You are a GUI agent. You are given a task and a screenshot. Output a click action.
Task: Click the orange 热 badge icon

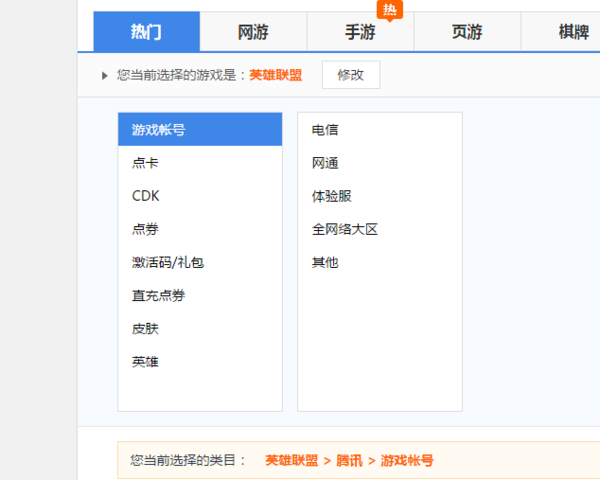pos(390,9)
